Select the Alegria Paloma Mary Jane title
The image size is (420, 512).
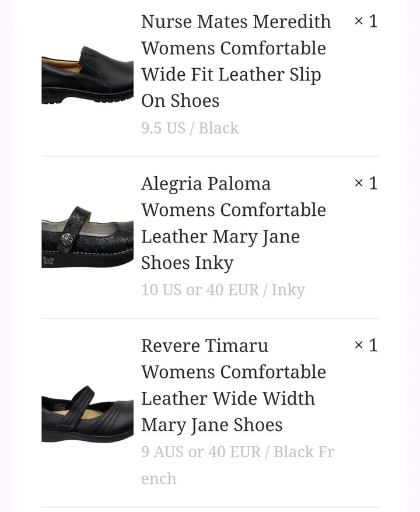click(x=233, y=223)
